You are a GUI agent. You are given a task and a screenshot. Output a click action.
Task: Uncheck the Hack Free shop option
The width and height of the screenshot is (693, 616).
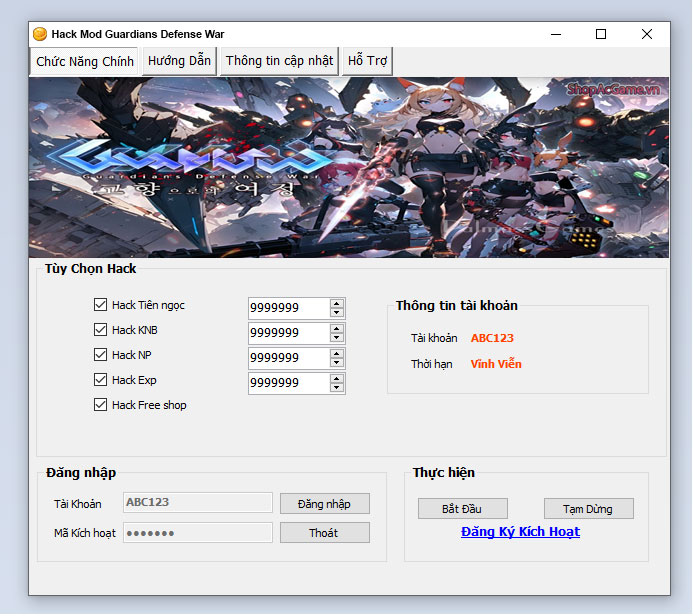(x=100, y=405)
